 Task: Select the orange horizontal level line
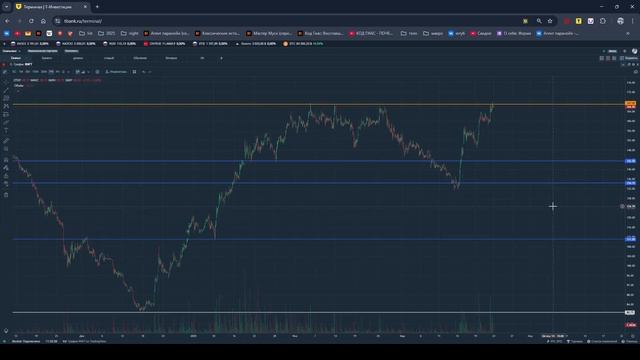[x=318, y=104]
